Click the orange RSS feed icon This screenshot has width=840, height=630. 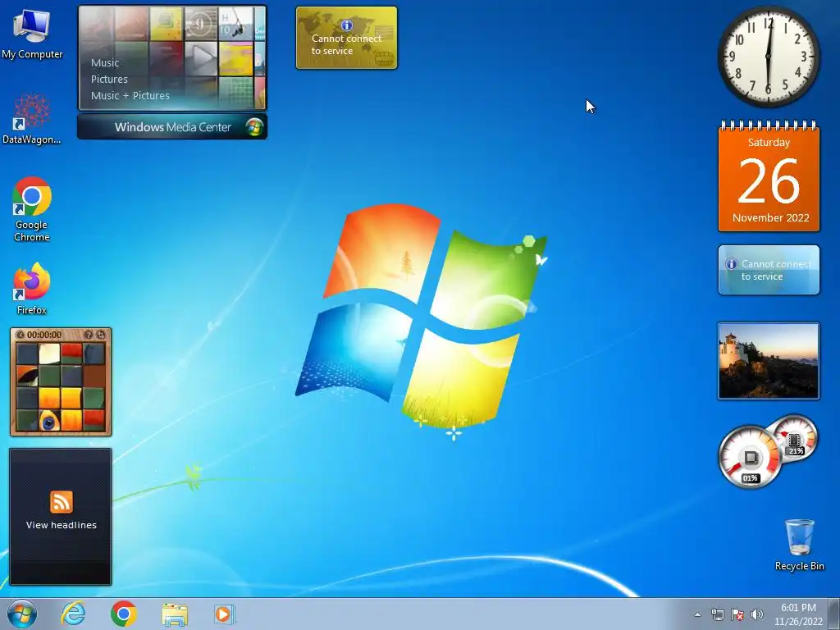(x=61, y=502)
